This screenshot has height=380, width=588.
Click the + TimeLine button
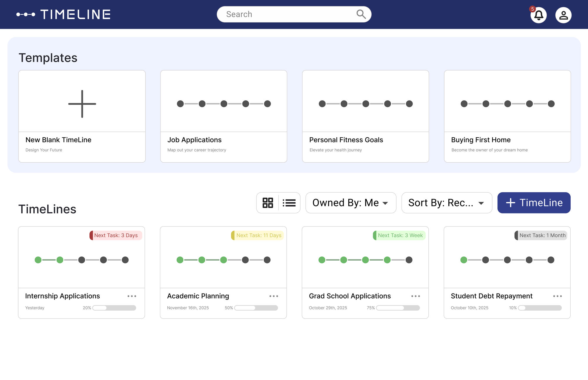(534, 203)
